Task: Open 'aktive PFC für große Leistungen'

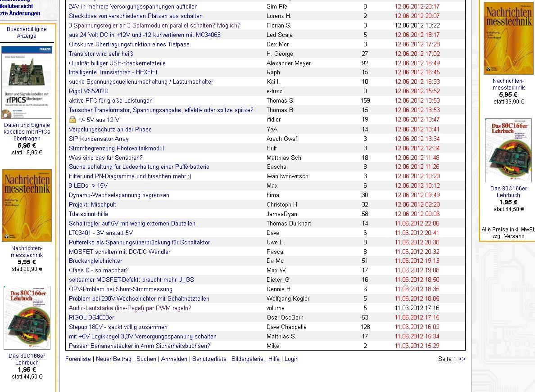Action: 110,101
